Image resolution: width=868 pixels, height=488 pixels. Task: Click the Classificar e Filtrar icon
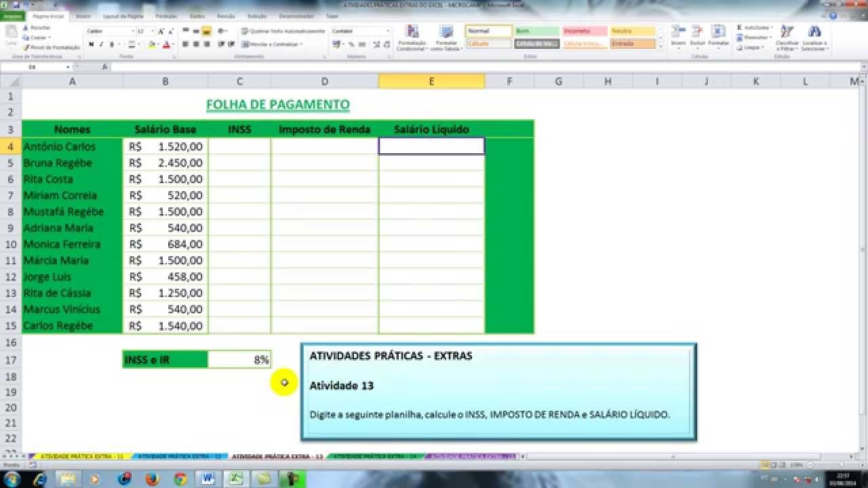(787, 31)
